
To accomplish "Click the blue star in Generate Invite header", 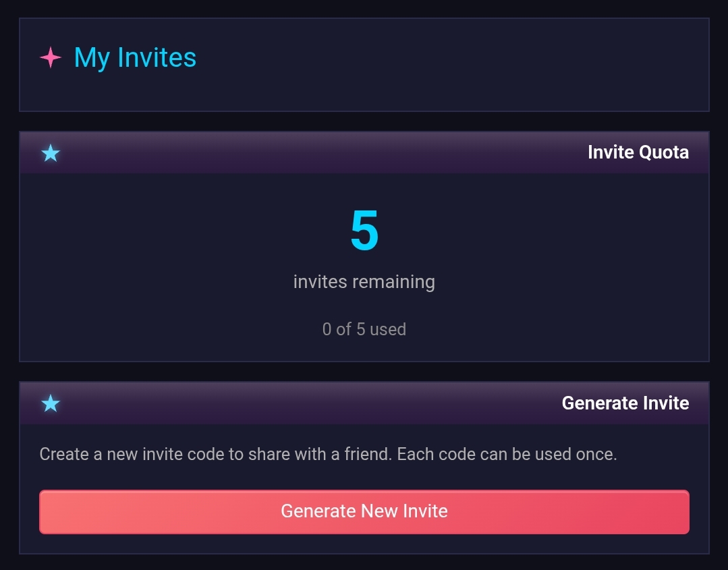I will click(51, 404).
